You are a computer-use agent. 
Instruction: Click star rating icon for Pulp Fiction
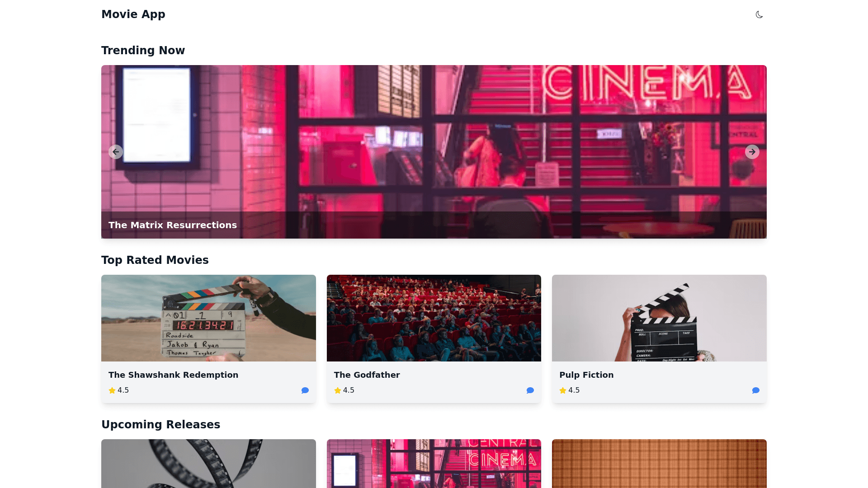563,390
